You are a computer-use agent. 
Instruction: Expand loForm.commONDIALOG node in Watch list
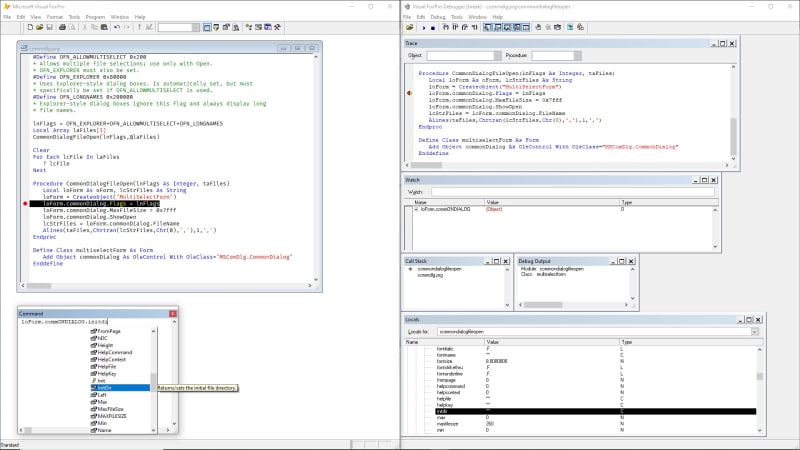(416, 209)
